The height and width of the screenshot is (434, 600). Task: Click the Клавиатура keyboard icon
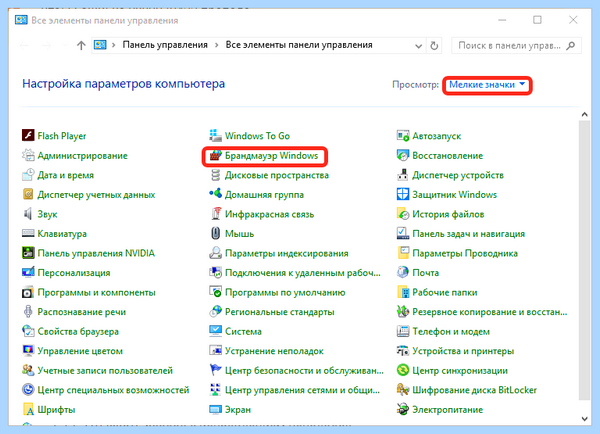pyautogui.click(x=28, y=233)
